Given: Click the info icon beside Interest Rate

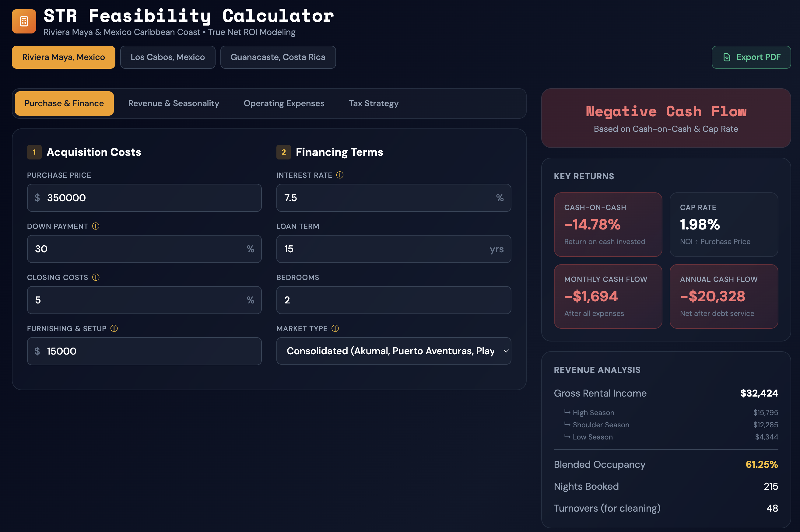Looking at the screenshot, I should (x=340, y=175).
